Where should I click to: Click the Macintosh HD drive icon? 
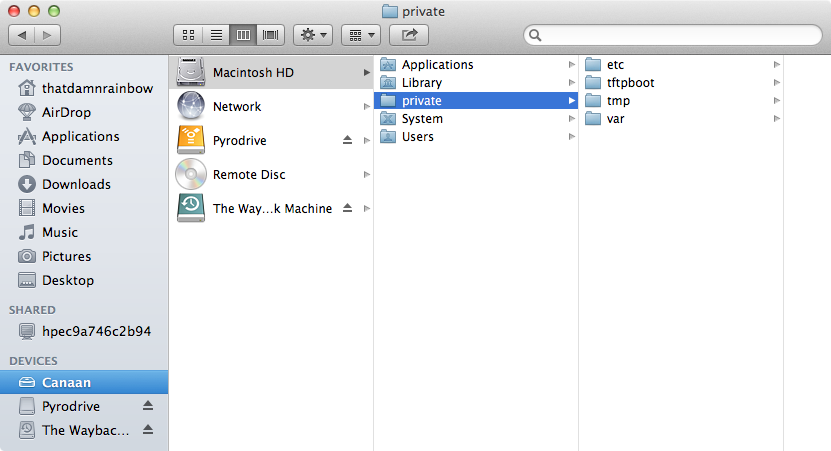pyautogui.click(x=191, y=72)
